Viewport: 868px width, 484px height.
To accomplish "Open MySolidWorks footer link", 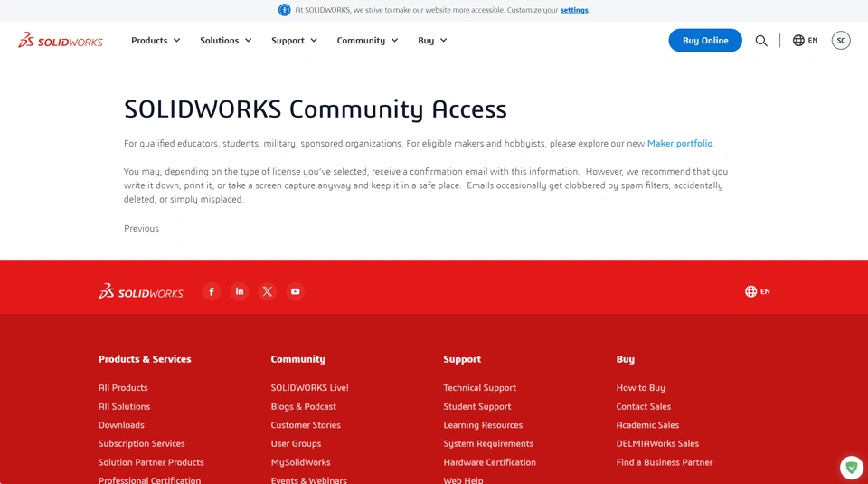I will (300, 462).
